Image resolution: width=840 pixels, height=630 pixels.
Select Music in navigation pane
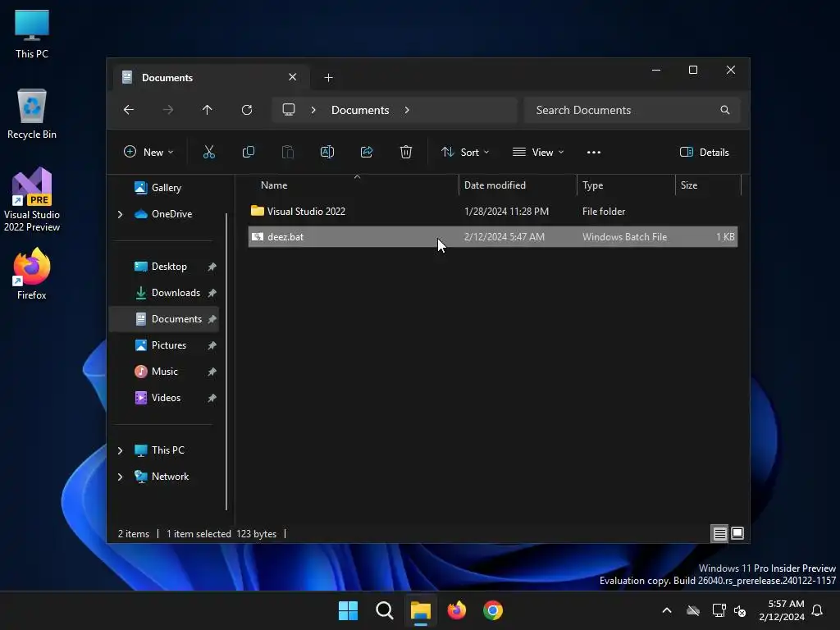pyautogui.click(x=164, y=372)
